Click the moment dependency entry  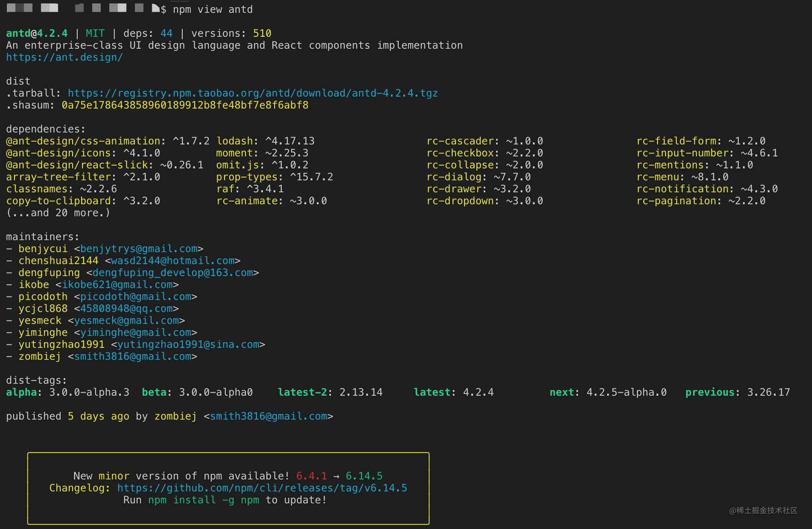coord(262,153)
